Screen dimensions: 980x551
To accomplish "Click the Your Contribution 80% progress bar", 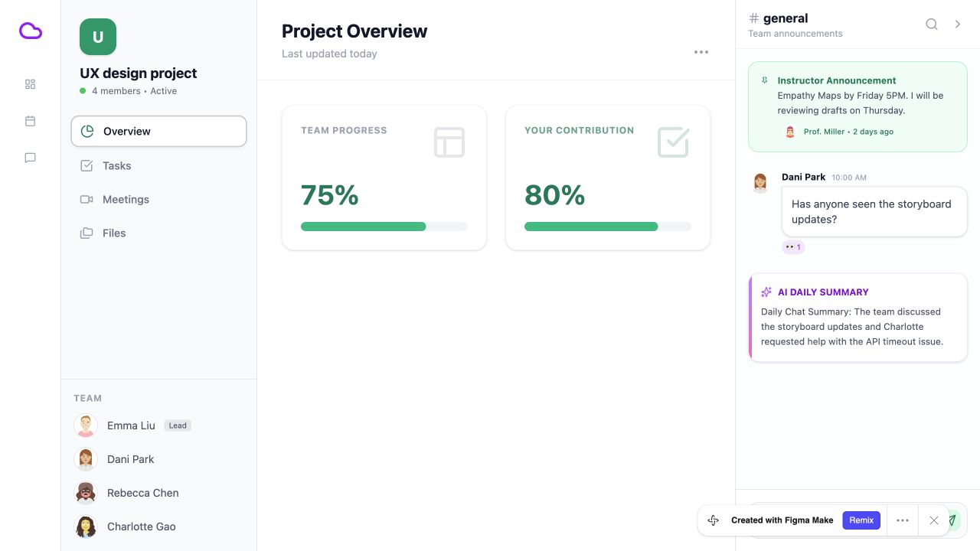I will coord(608,227).
